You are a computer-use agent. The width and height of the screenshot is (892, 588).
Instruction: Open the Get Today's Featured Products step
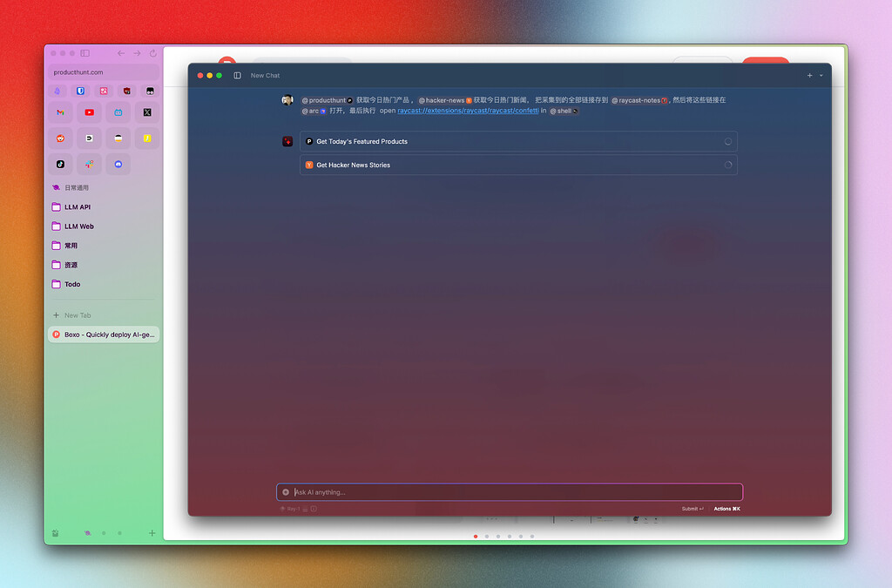(x=518, y=142)
